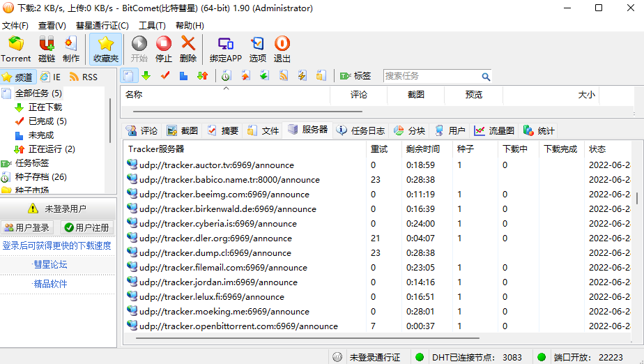Open the 标签 tags button
This screenshot has height=364, width=644.
355,75
